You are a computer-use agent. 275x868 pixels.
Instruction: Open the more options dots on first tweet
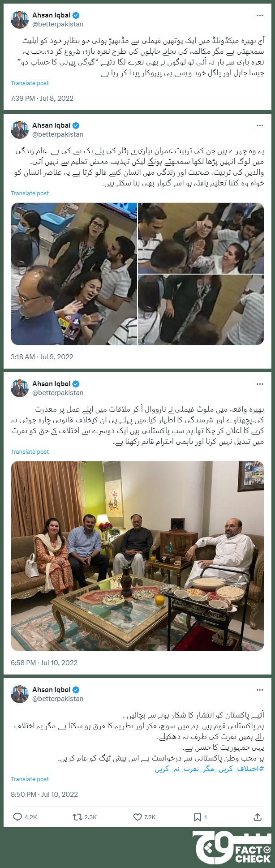[x=260, y=15]
